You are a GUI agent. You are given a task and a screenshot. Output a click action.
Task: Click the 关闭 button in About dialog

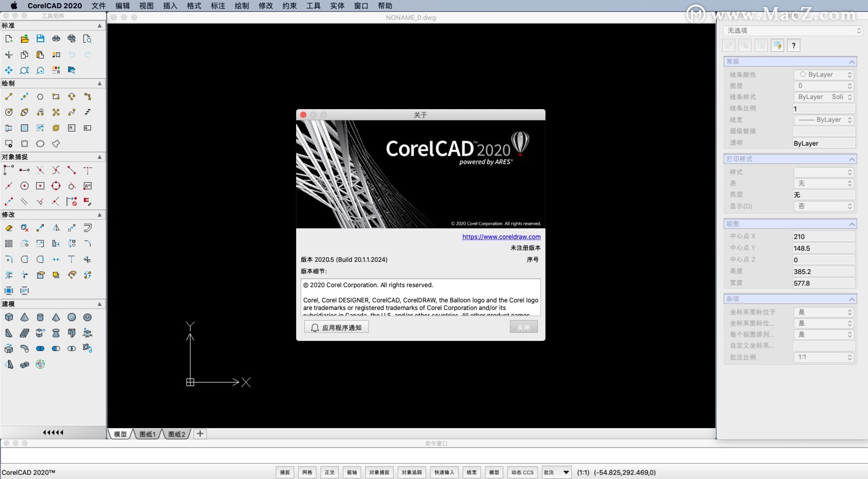(524, 327)
